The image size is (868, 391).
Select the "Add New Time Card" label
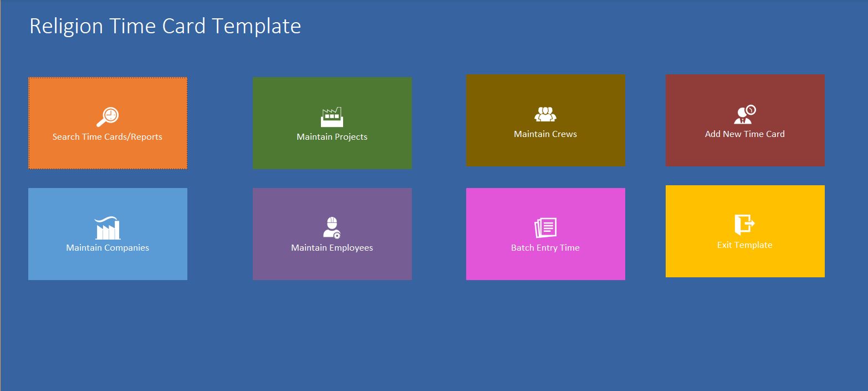pos(745,134)
